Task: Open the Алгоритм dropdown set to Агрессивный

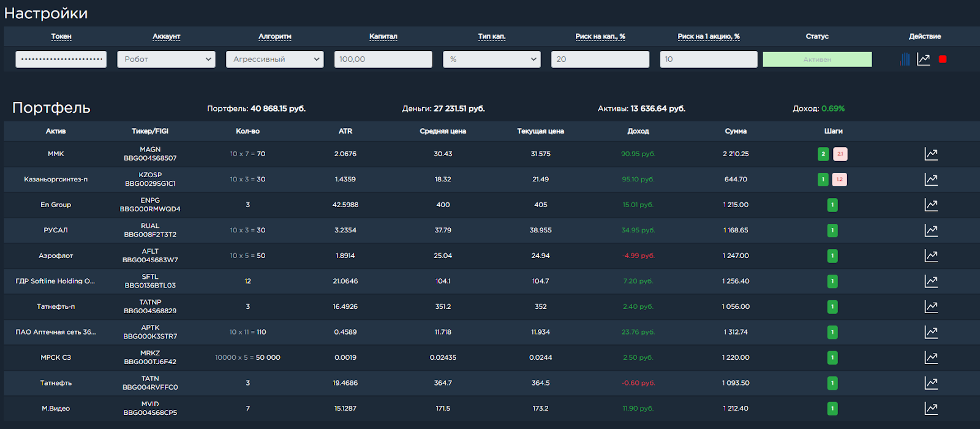Action: [x=274, y=59]
